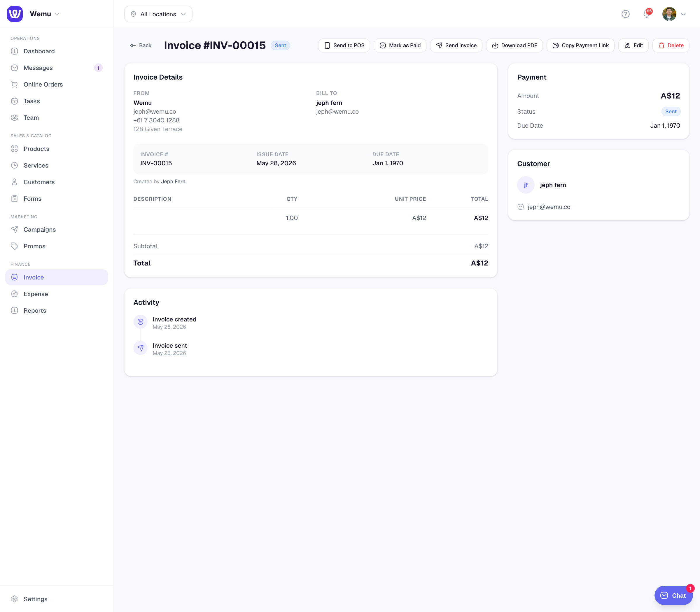Click the Invoice created activity icon
The width and height of the screenshot is (700, 612).
pyautogui.click(x=141, y=322)
